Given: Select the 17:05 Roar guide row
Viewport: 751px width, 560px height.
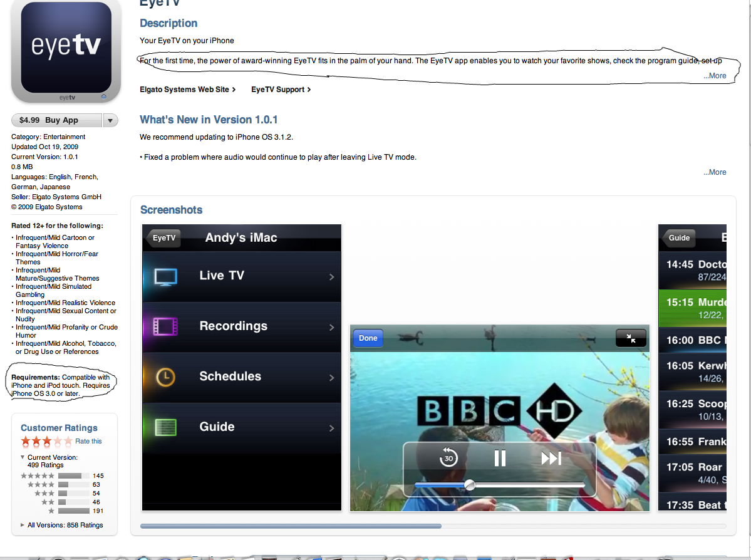Looking at the screenshot, I should point(693,474).
